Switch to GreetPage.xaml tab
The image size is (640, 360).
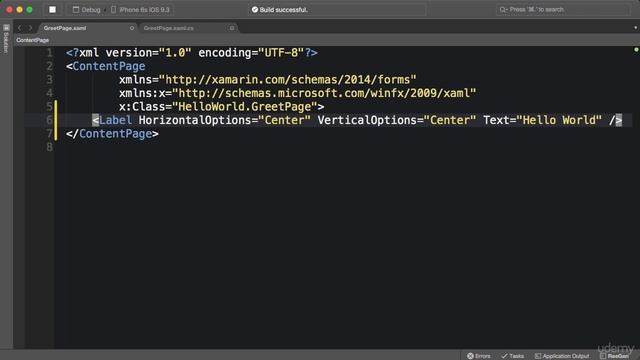pyautogui.click(x=65, y=28)
